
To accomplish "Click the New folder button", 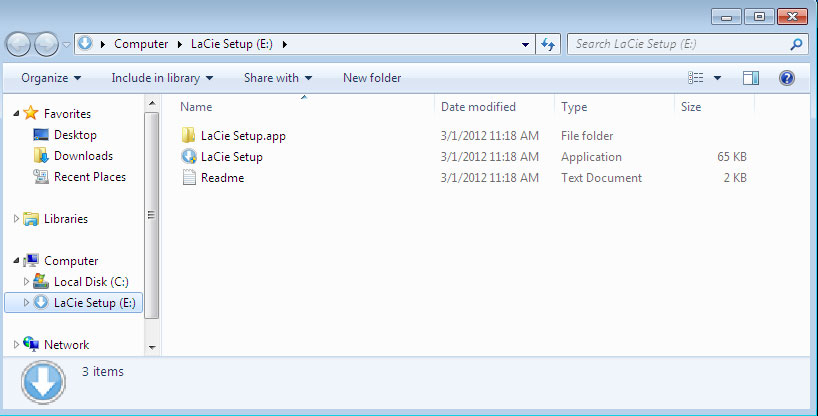I will click(372, 78).
